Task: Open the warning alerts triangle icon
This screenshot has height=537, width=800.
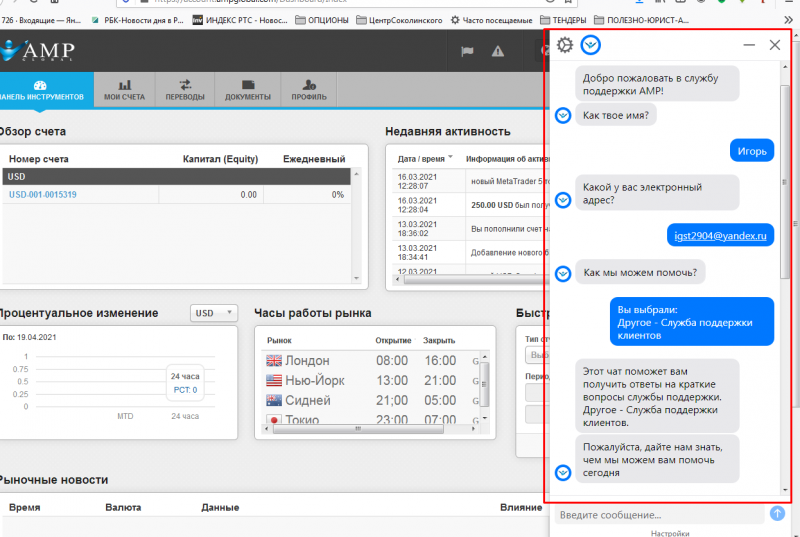Action: point(497,51)
